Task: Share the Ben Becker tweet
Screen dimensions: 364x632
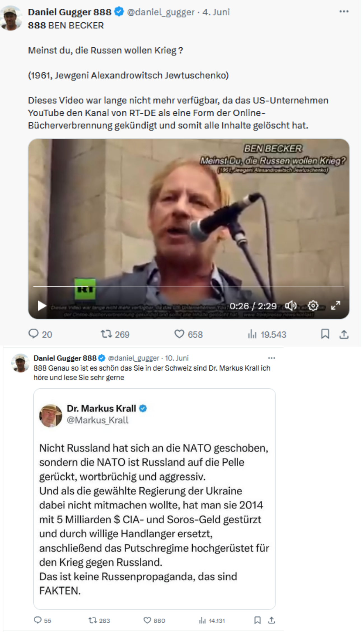Action: pyautogui.click(x=344, y=334)
